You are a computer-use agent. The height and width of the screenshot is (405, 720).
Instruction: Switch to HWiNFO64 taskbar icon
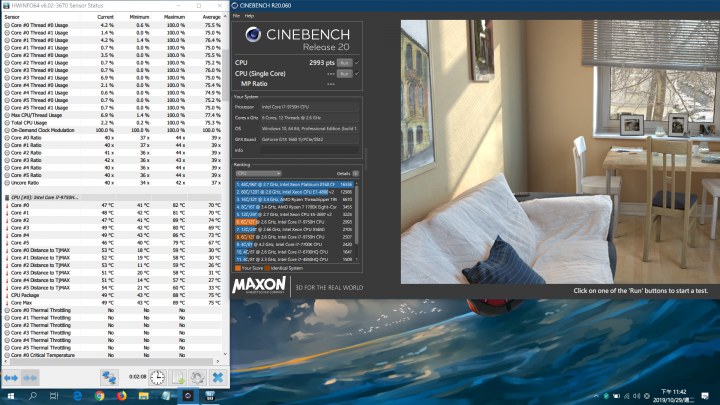pos(210,396)
